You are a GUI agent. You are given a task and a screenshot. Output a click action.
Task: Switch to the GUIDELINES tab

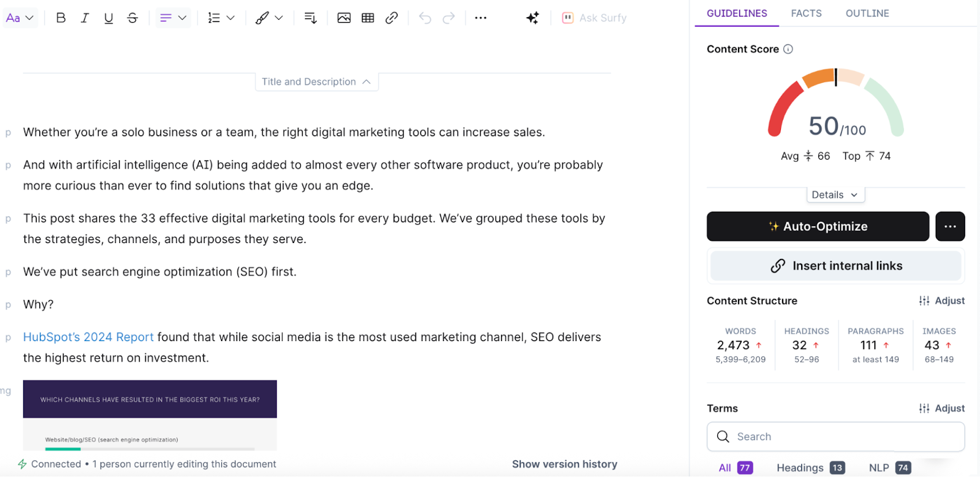coord(737,13)
